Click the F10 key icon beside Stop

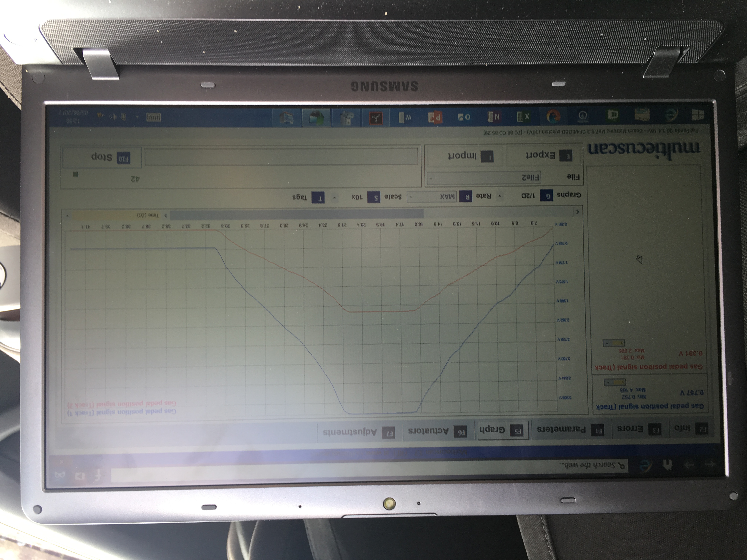click(x=124, y=158)
